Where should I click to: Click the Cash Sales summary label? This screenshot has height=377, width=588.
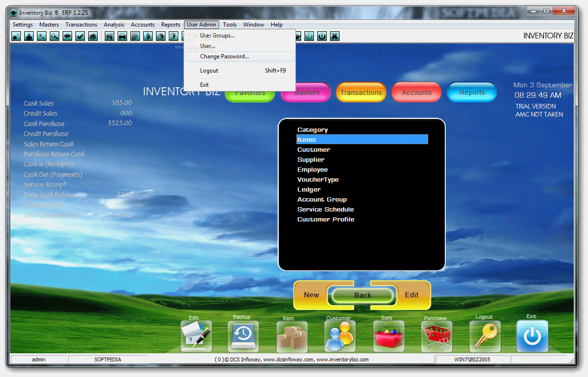pyautogui.click(x=38, y=103)
